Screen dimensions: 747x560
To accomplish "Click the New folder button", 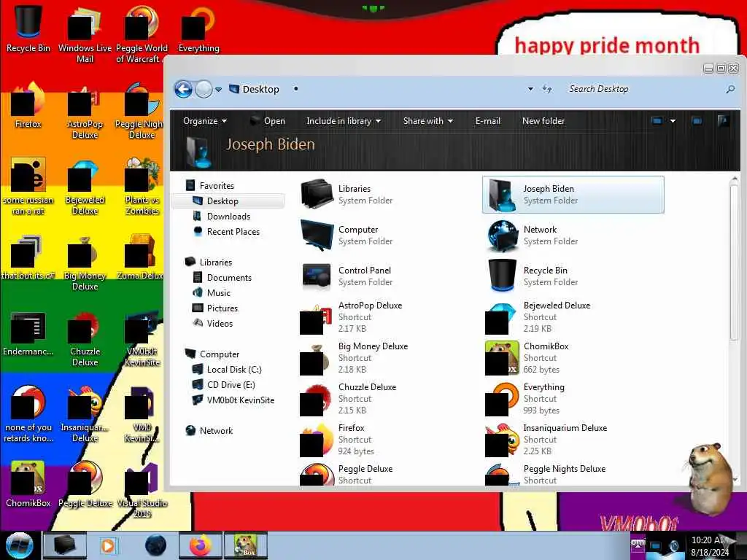I will pos(543,121).
